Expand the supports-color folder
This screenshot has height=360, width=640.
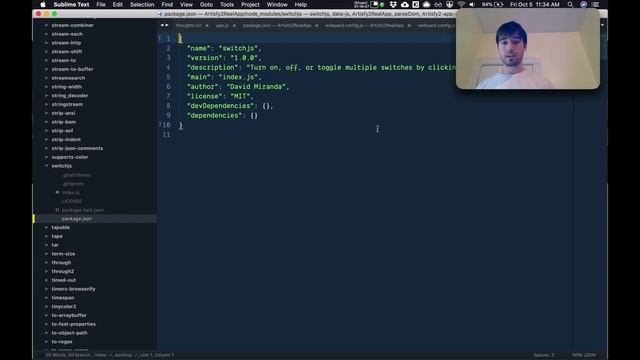46,157
